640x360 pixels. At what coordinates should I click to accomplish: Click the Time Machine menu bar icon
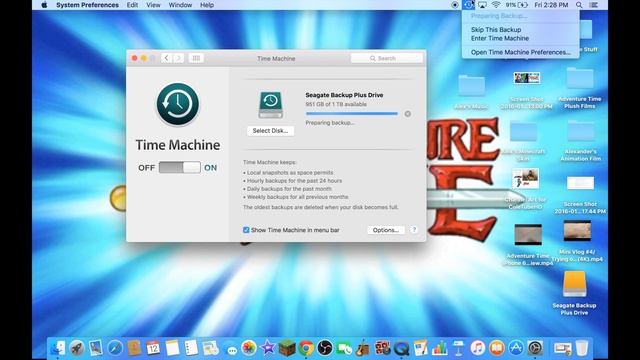coord(468,5)
